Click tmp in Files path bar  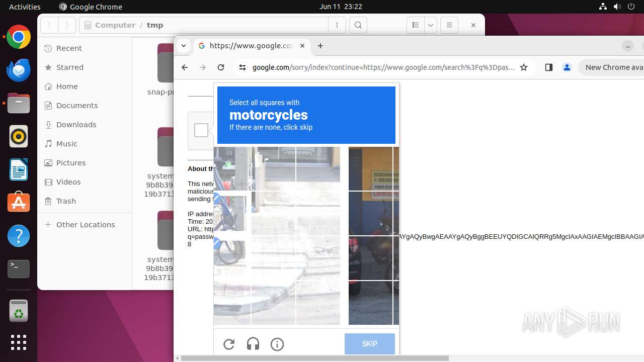click(155, 25)
